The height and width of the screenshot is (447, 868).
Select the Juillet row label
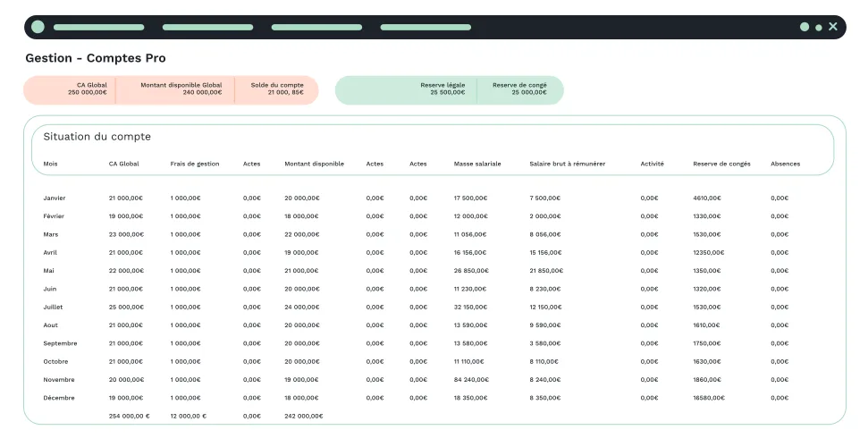tap(53, 308)
